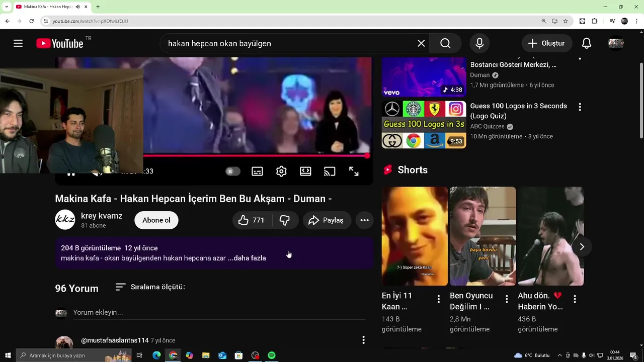Open the Outlook taskbar icon
This screenshot has height=362, width=644.
pyautogui.click(x=222, y=355)
